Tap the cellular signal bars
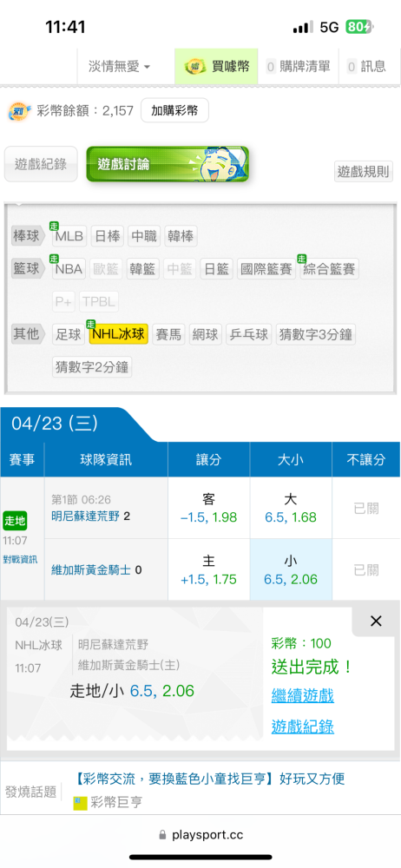Screen dimensions: 401x868 303,27
